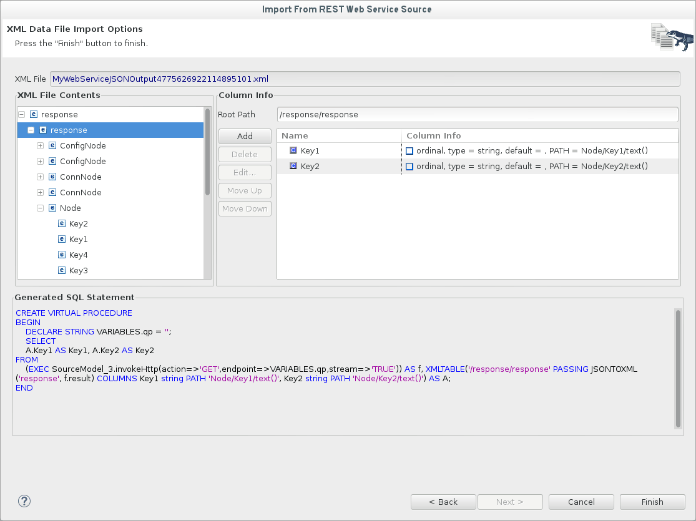The height and width of the screenshot is (521, 696).
Task: Cancel the import wizard
Action: tap(581, 502)
